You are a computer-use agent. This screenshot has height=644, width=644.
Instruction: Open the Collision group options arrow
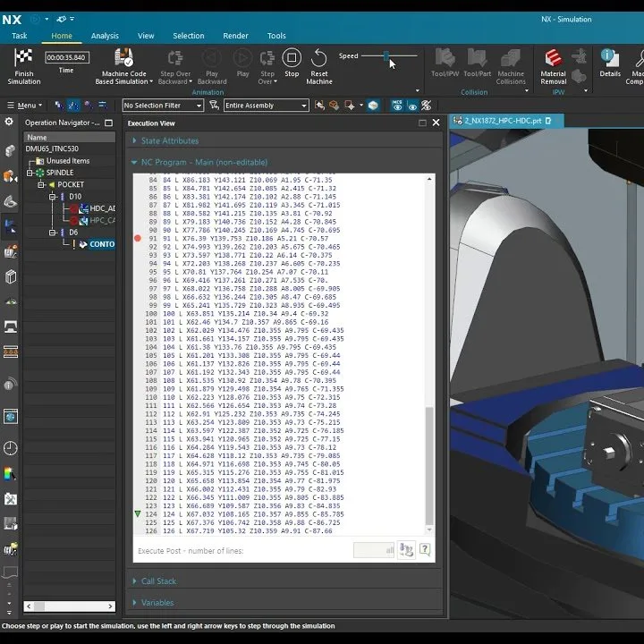coord(527,90)
